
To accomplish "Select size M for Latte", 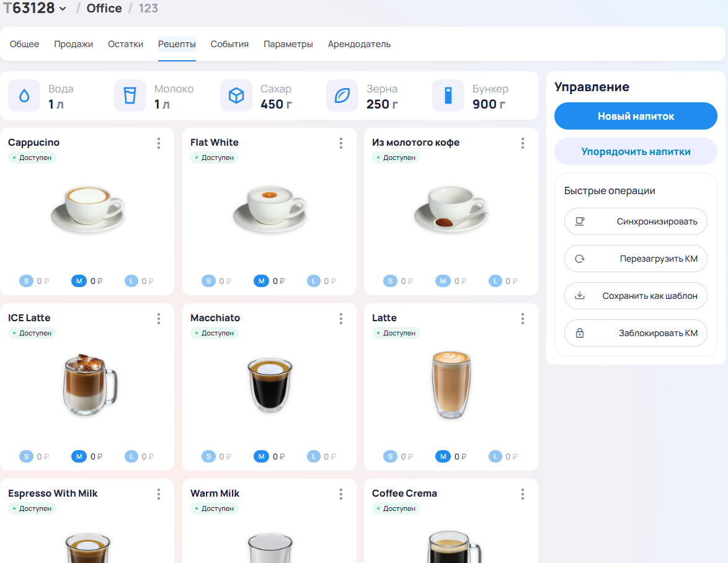I will [x=443, y=456].
